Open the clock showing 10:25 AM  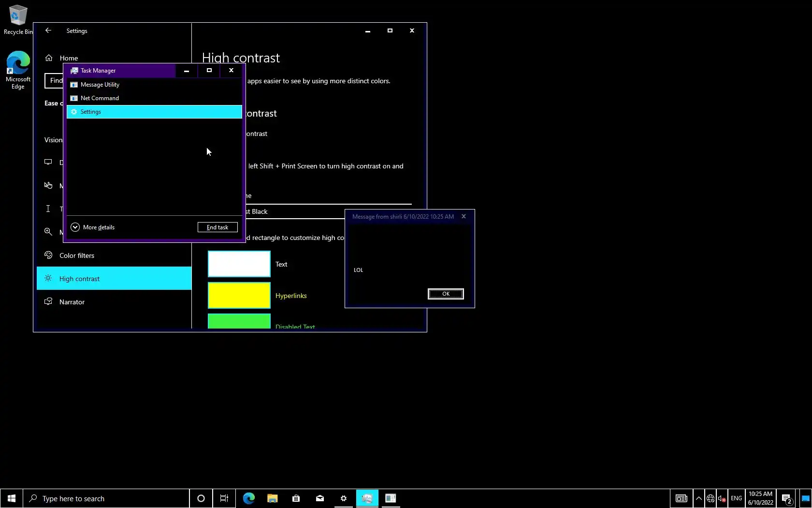[761, 498]
